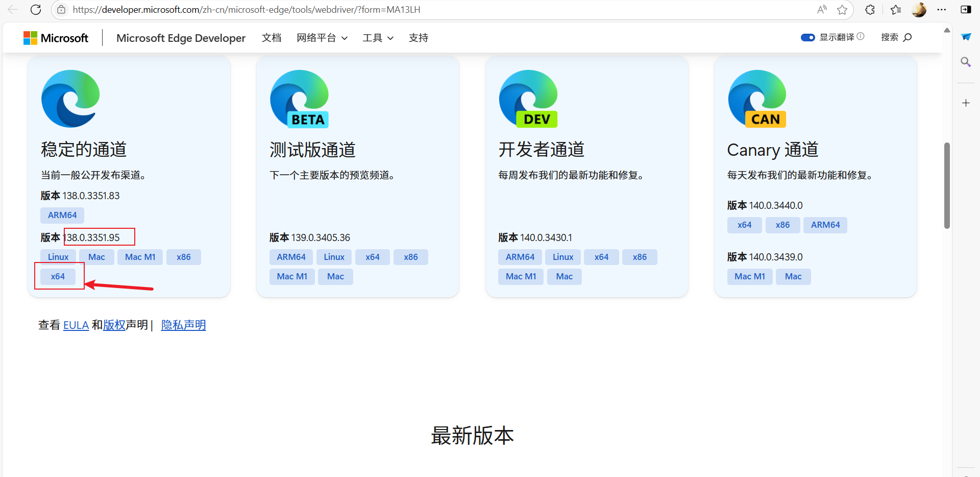Image resolution: width=980 pixels, height=477 pixels.
Task: Open browser Extensions puzzle icon
Action: (x=870, y=10)
